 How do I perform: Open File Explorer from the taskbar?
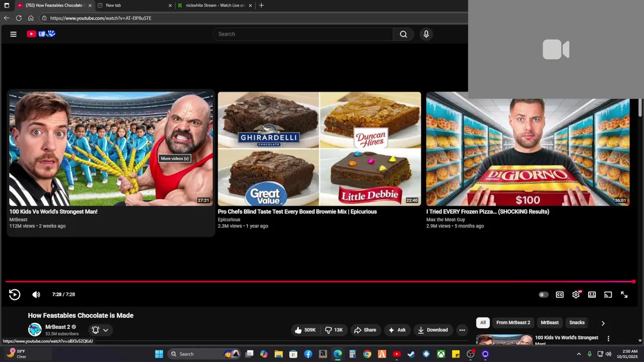point(279,354)
